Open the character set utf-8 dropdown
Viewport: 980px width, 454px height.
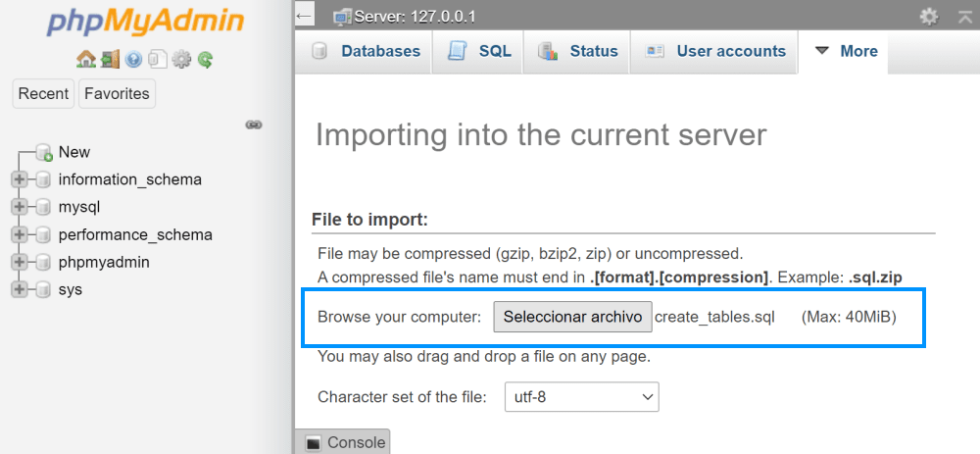tap(581, 396)
